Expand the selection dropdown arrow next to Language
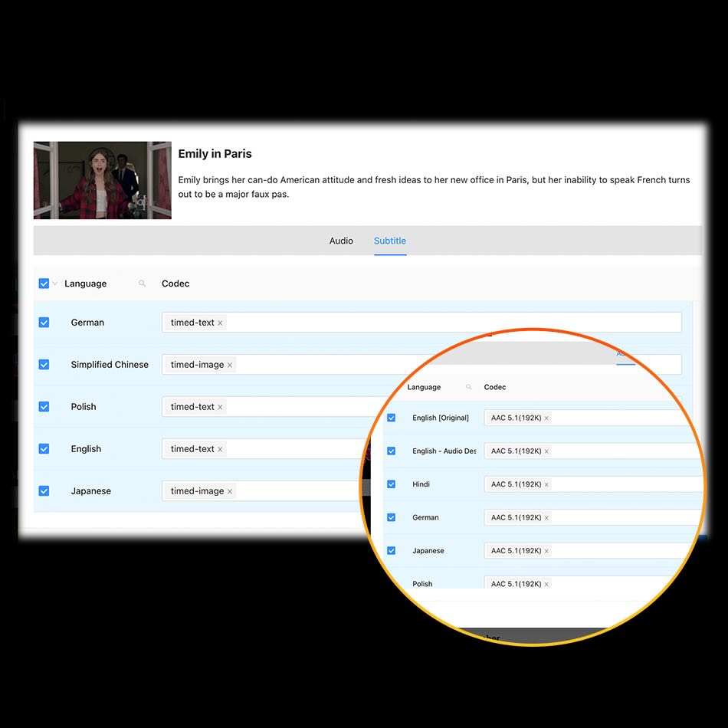The height and width of the screenshot is (728, 728). [x=54, y=284]
